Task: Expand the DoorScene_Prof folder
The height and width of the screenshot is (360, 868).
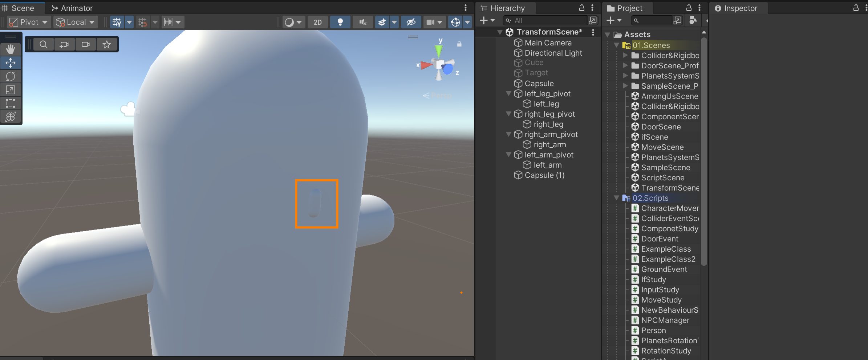Action: pyautogui.click(x=625, y=66)
